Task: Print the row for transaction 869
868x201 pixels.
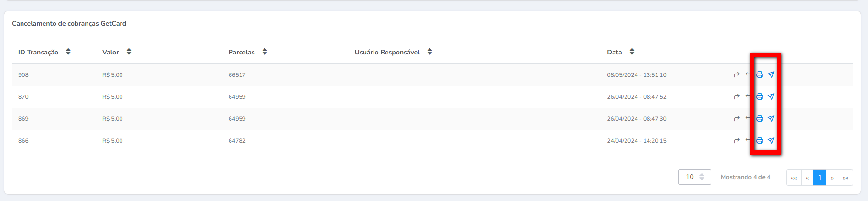Action: [759, 118]
